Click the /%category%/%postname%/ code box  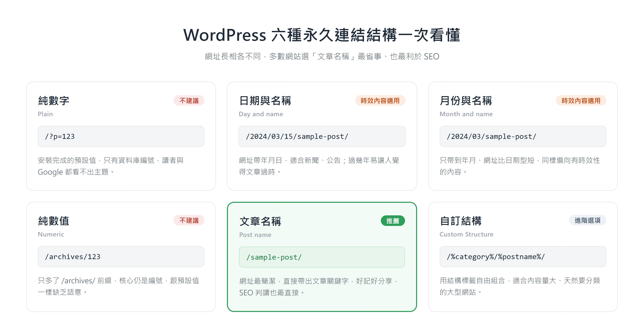click(x=523, y=257)
